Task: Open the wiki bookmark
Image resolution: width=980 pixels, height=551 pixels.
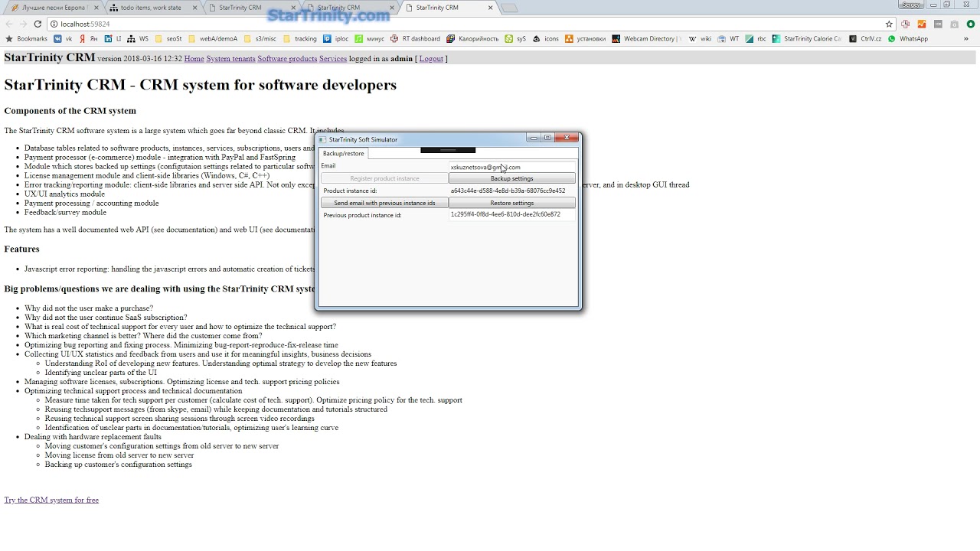Action: pos(700,39)
